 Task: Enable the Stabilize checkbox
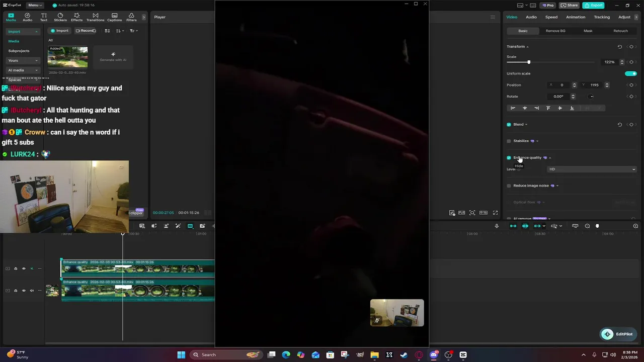509,141
